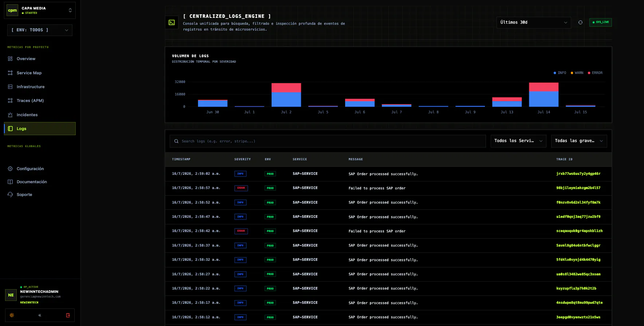Click the Jul 2 bar in the chart
The image size is (644, 326).
[x=286, y=95]
